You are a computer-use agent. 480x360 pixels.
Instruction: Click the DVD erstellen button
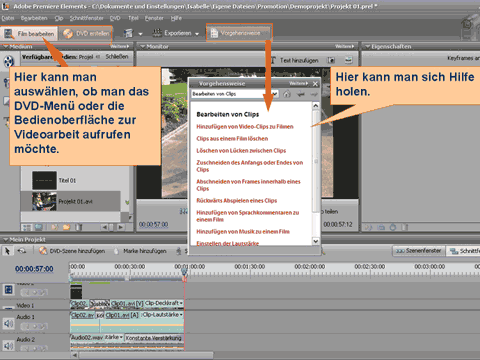point(86,34)
